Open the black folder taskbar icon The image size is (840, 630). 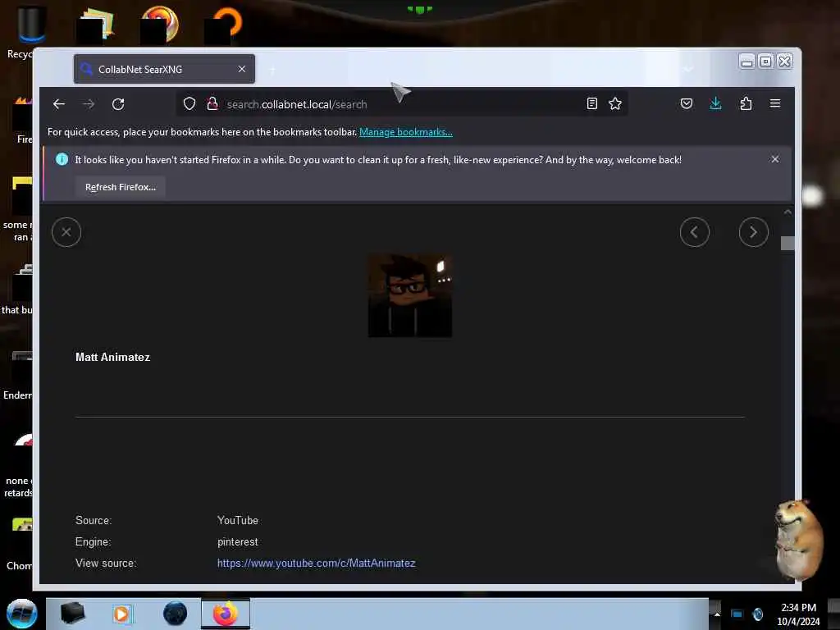point(72,614)
